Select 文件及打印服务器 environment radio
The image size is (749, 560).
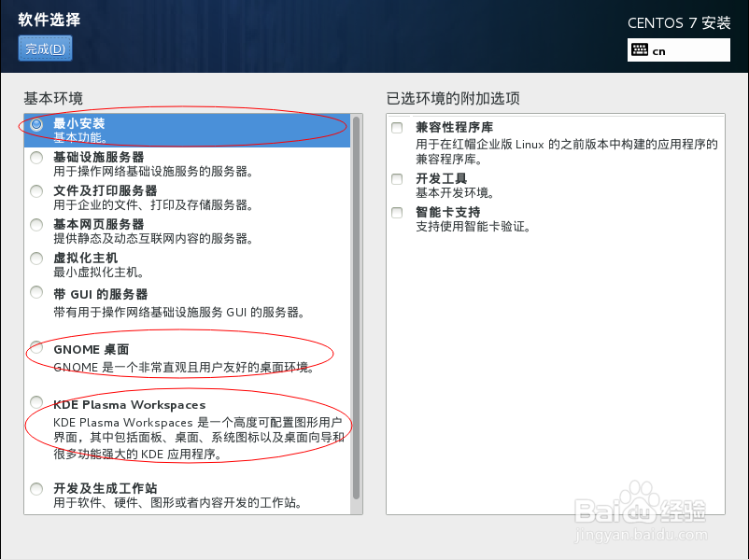[x=36, y=191]
